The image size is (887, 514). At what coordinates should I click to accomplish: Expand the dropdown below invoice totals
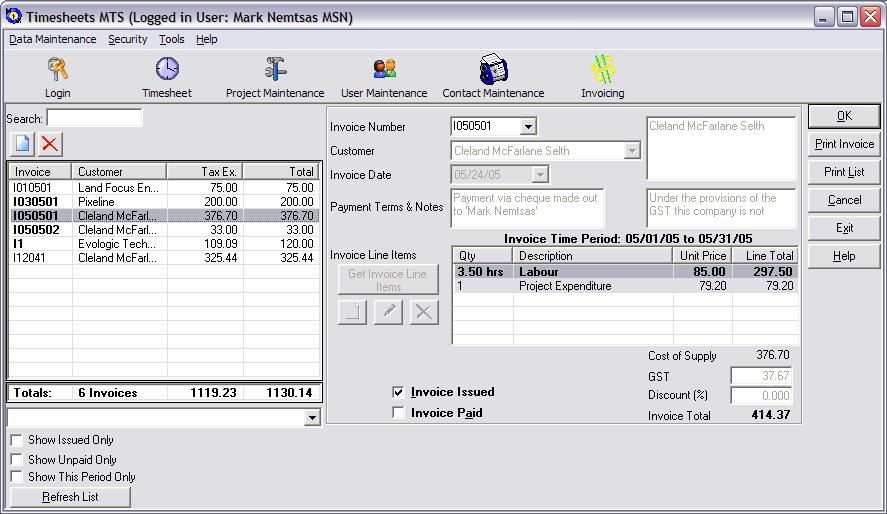tap(312, 418)
